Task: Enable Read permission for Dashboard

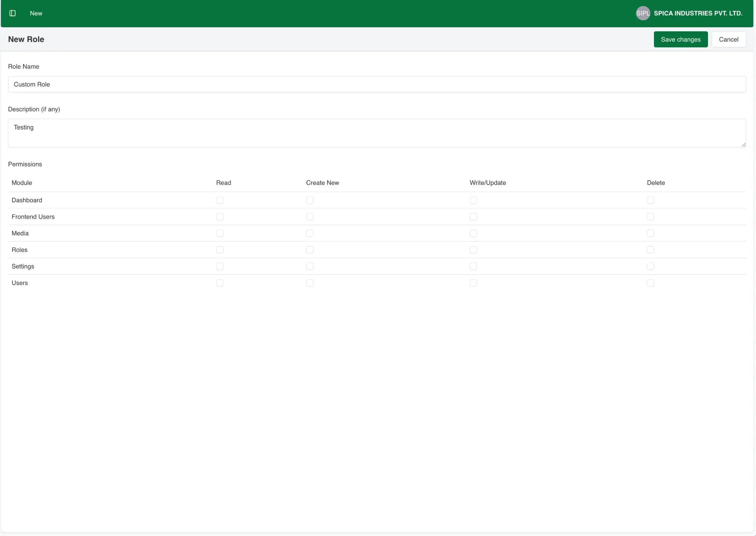Action: pyautogui.click(x=220, y=200)
